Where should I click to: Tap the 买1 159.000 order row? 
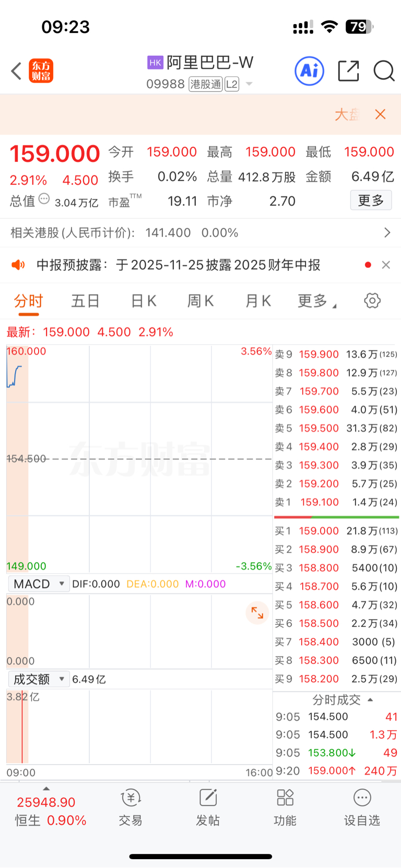(336, 531)
